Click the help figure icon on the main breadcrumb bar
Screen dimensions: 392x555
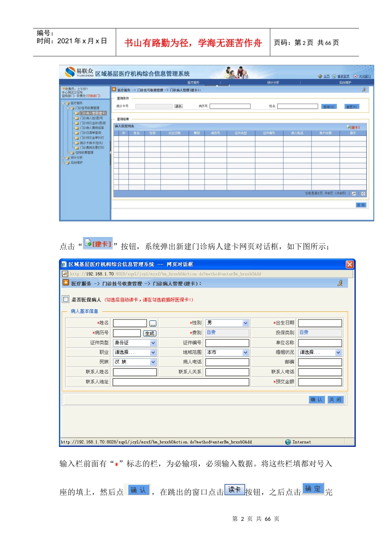[364, 90]
